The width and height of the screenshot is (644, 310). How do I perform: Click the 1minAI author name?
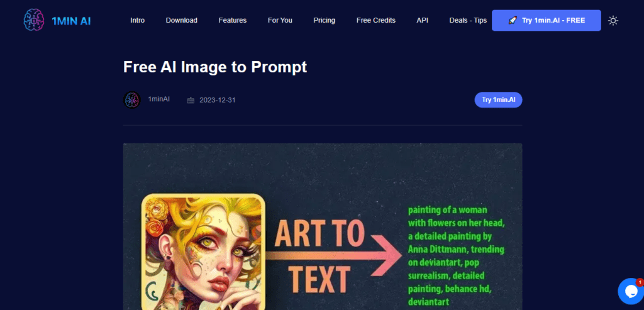[159, 99]
